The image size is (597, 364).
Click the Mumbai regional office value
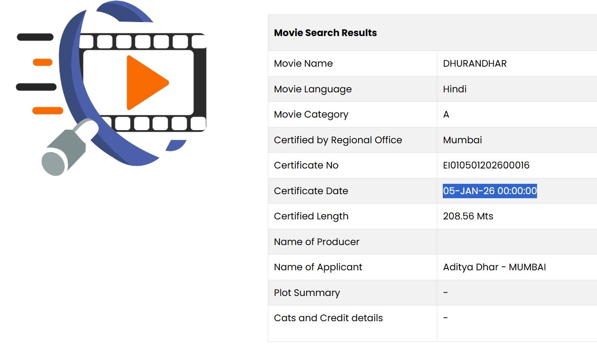click(x=462, y=140)
